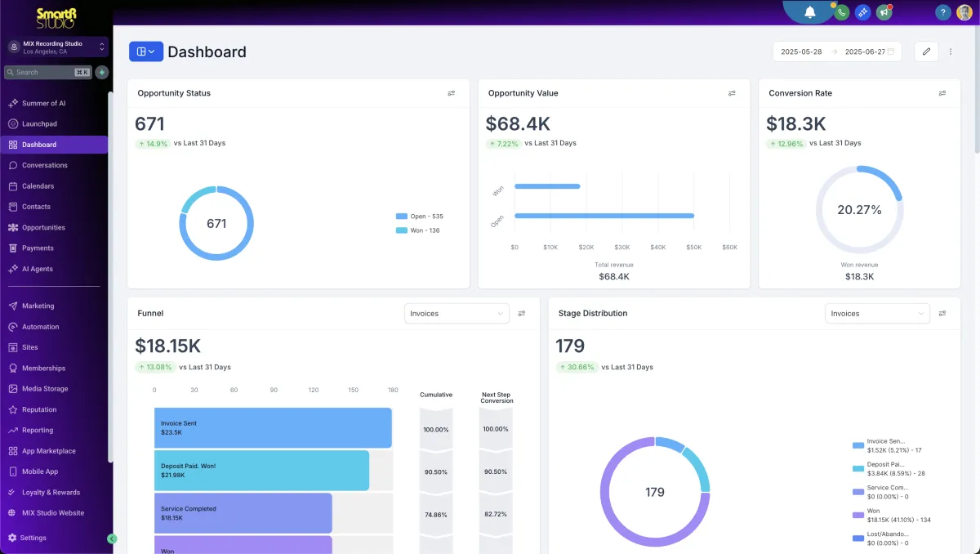Click the megaphone announcements icon
The width and height of the screenshot is (980, 554).
point(883,12)
